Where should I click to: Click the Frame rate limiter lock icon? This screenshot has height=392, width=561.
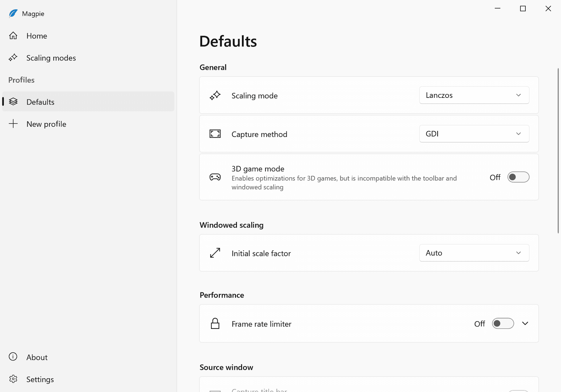point(215,324)
